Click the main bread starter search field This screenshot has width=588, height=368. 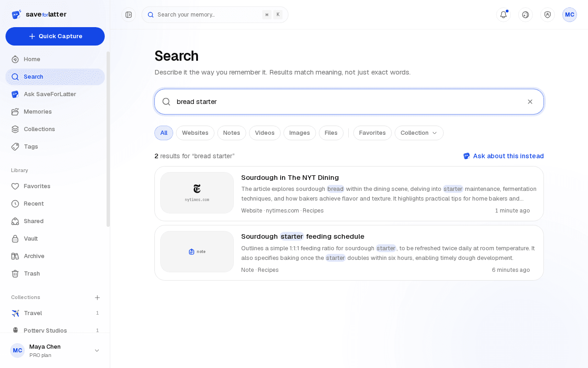tap(349, 102)
